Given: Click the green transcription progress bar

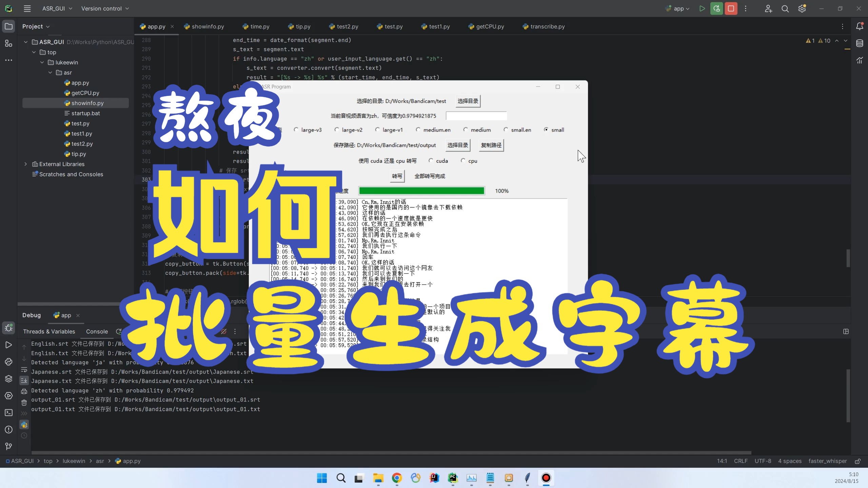Looking at the screenshot, I should pos(421,191).
